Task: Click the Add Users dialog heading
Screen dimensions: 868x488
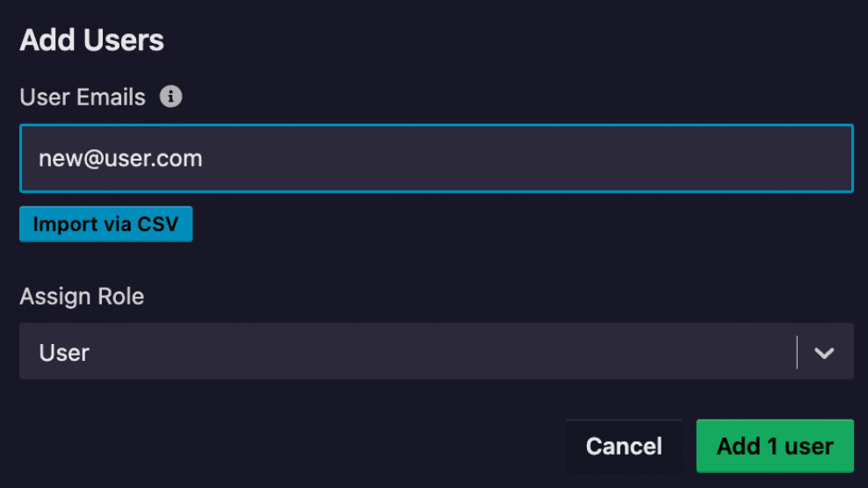Action: click(92, 40)
